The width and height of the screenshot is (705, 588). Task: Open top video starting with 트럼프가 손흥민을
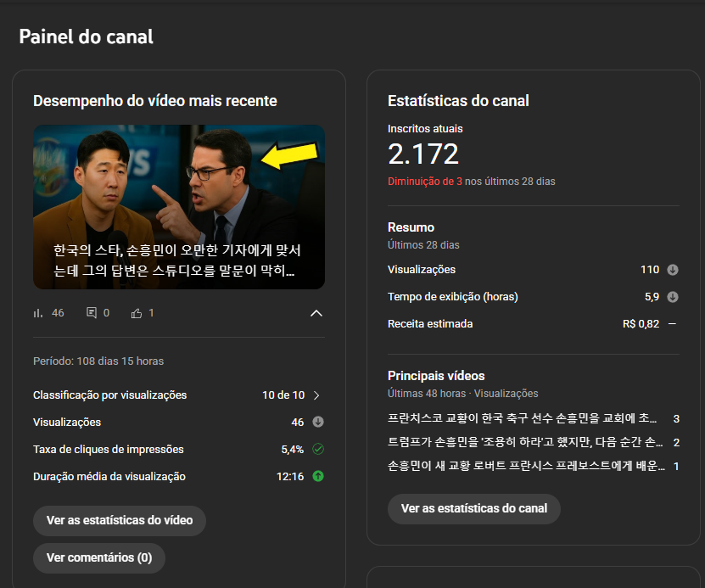tap(525, 442)
